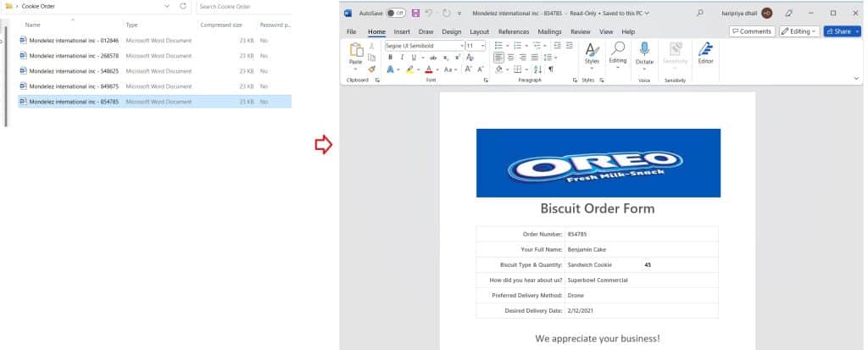The width and height of the screenshot is (868, 350).
Task: Click the search magnifier in Word title bar
Action: [700, 13]
